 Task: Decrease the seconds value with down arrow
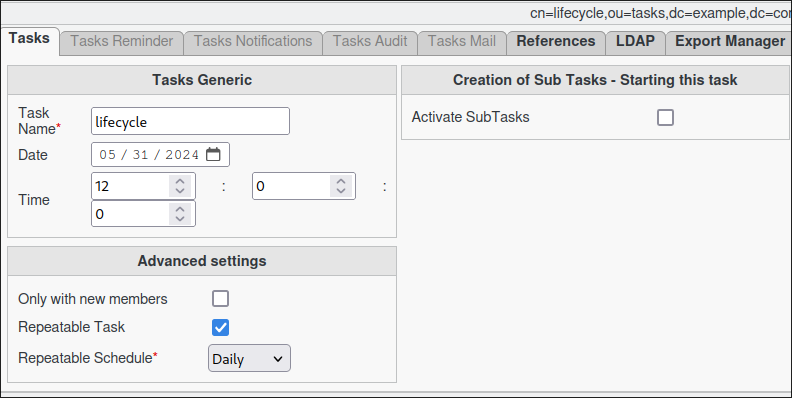(180, 219)
